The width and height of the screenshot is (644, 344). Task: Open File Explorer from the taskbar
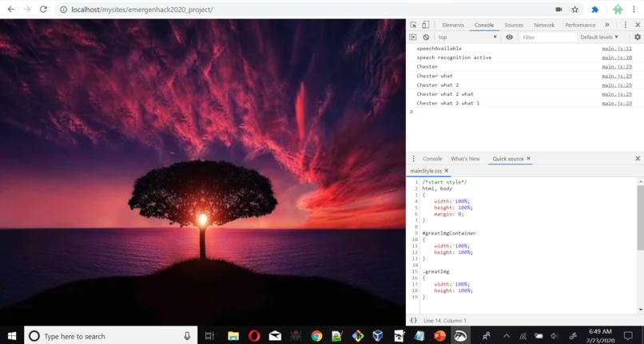click(233, 336)
